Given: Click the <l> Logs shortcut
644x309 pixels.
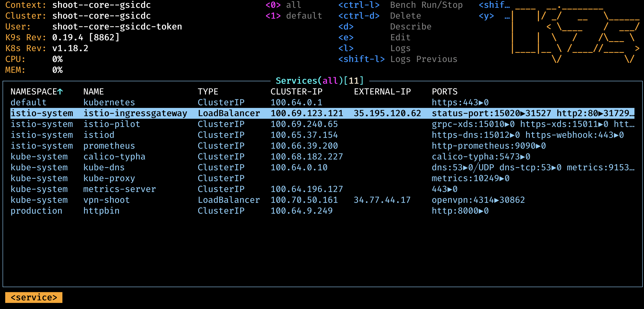Looking at the screenshot, I should tap(374, 48).
